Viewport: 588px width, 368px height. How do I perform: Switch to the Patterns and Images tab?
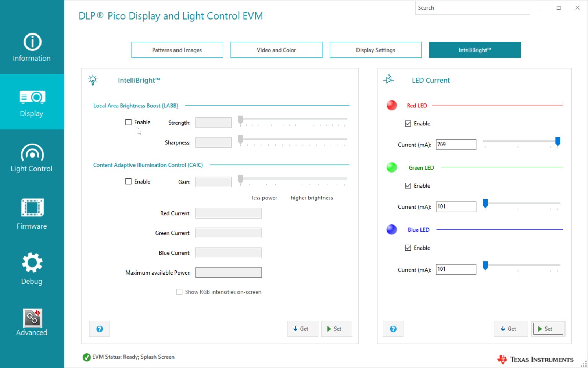tap(177, 50)
